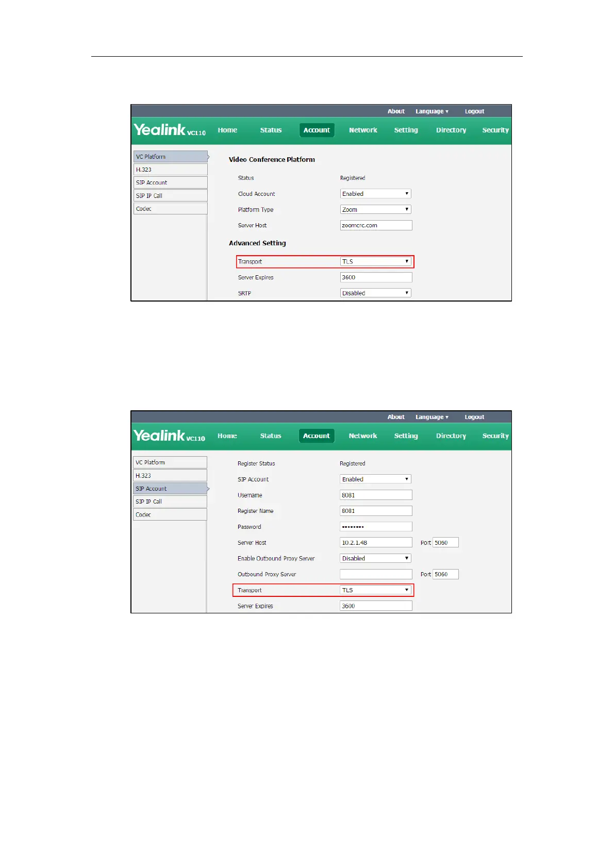Click Port field beside Outbound Proxy Server
Screen dimensions: 614x868
pos(445,574)
